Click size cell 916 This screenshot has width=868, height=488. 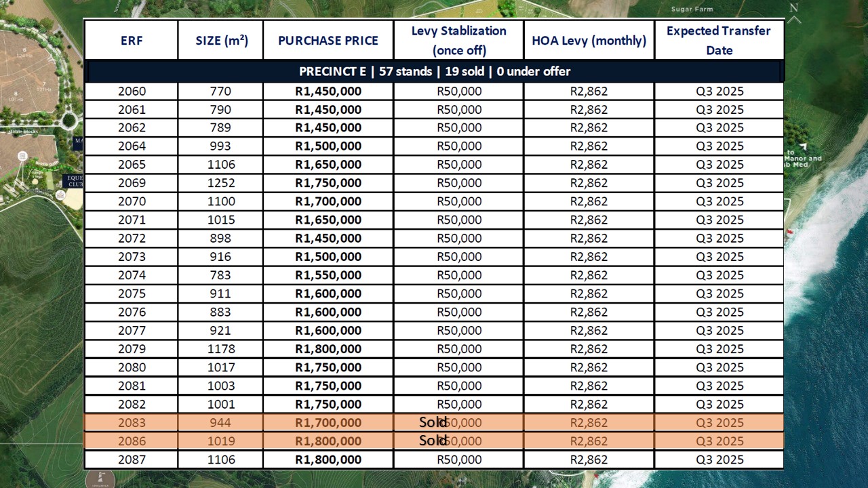(x=220, y=256)
